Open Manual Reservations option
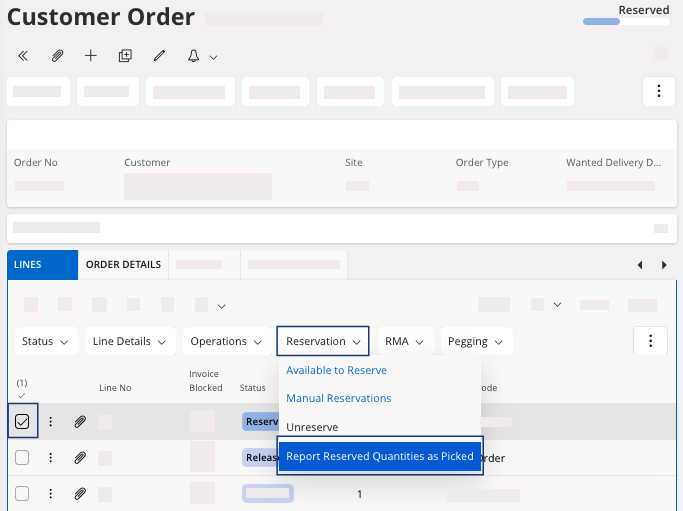The width and height of the screenshot is (683, 511). point(339,398)
